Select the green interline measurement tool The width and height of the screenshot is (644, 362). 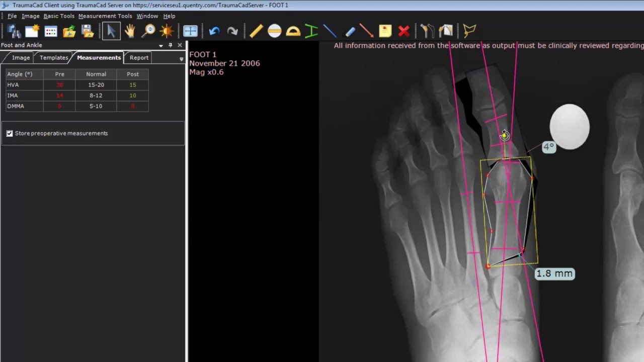[x=311, y=31]
